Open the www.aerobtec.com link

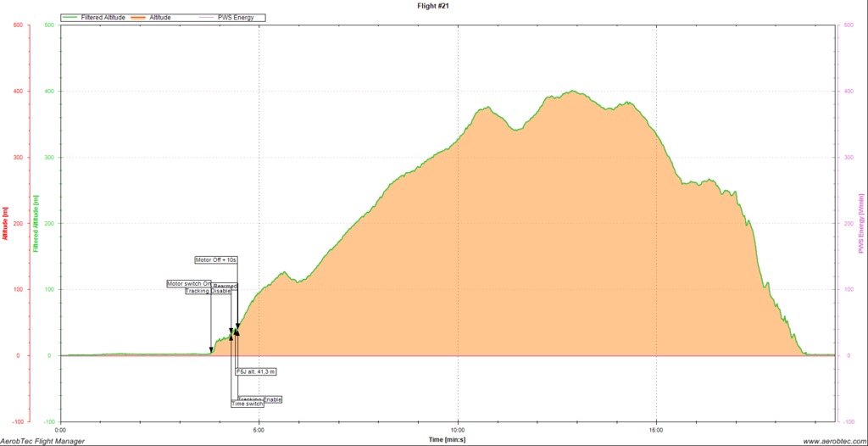831,441
